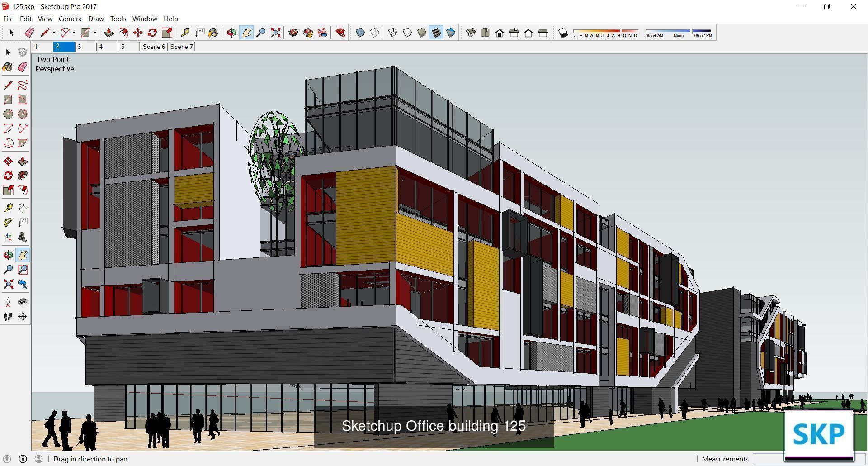Click the 'Two Point Perspective' view label

(x=55, y=64)
